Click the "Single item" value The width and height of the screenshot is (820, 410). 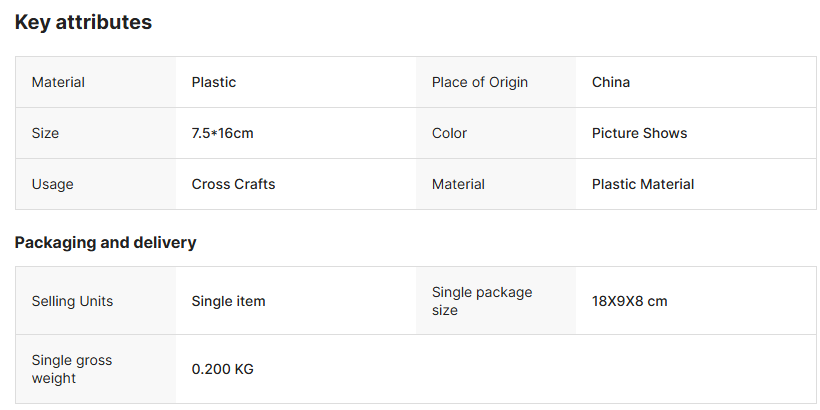coord(228,301)
